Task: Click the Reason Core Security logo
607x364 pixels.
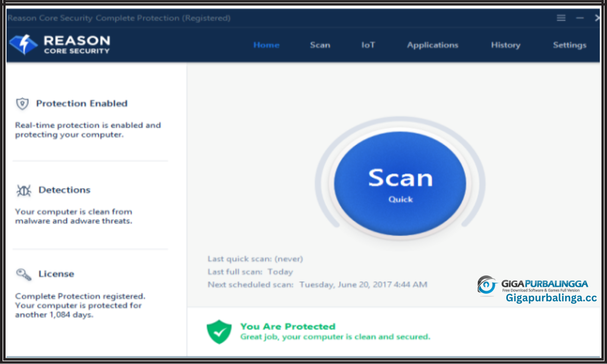Action: click(x=60, y=44)
